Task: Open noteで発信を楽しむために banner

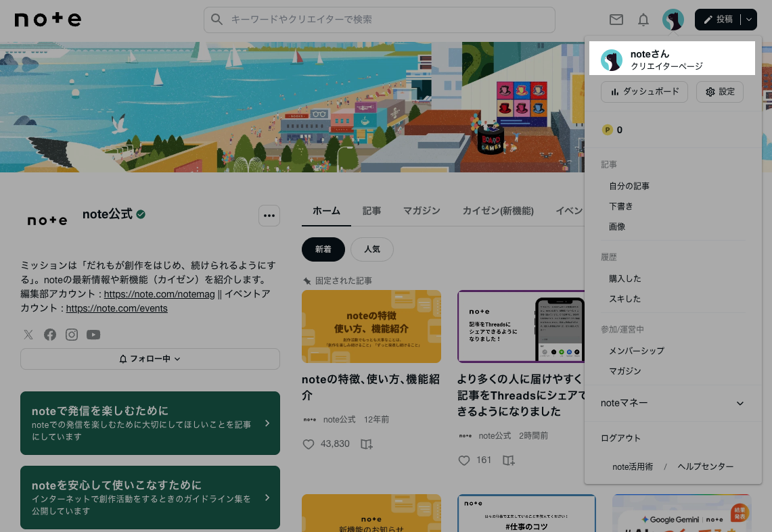Action: point(150,423)
